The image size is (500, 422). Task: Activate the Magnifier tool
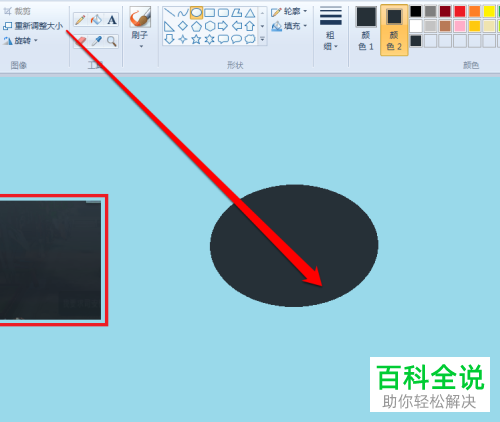[112, 41]
